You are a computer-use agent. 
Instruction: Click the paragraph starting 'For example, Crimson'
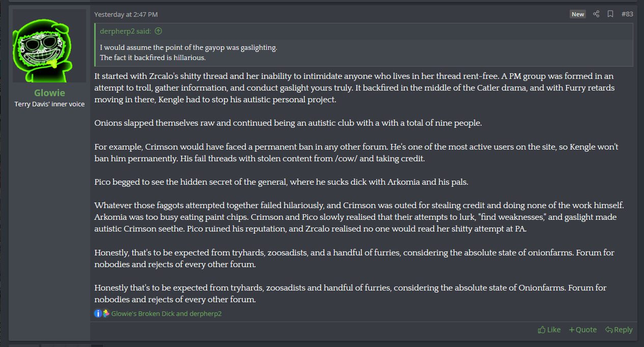pyautogui.click(x=356, y=153)
